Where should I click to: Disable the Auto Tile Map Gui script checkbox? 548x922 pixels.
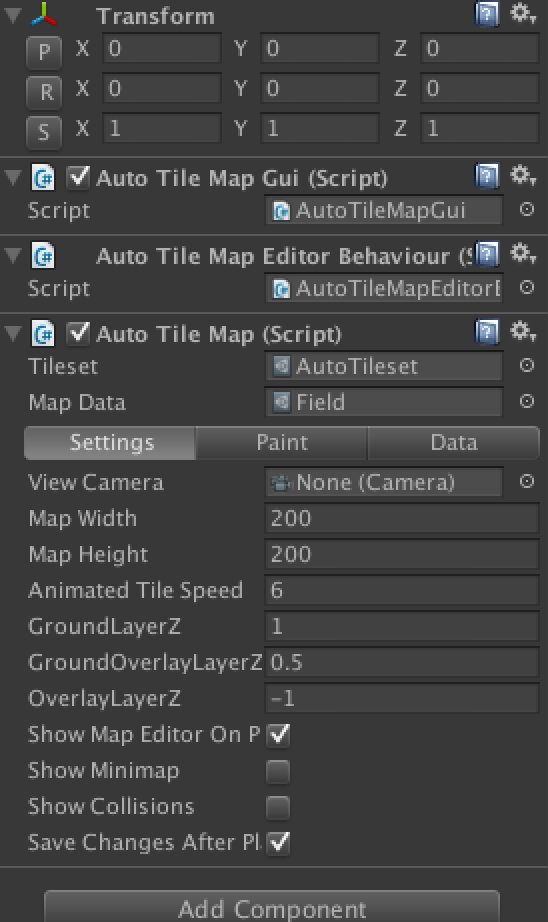tap(78, 177)
